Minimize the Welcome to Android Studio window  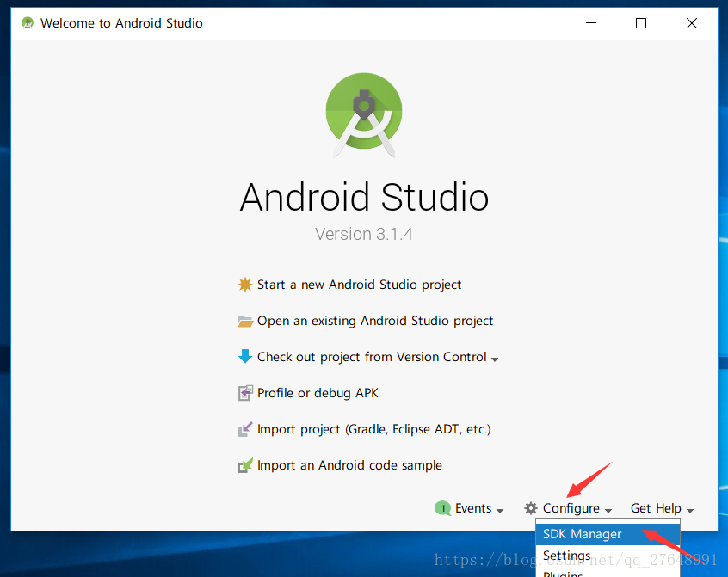coord(591,22)
